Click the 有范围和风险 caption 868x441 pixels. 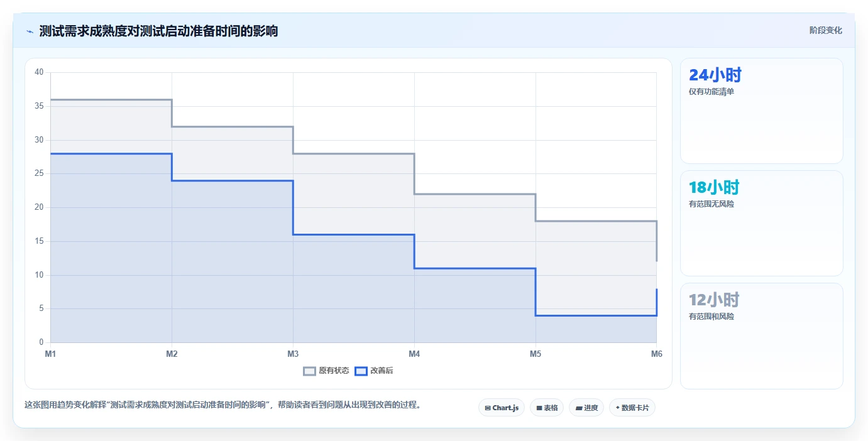pyautogui.click(x=711, y=317)
